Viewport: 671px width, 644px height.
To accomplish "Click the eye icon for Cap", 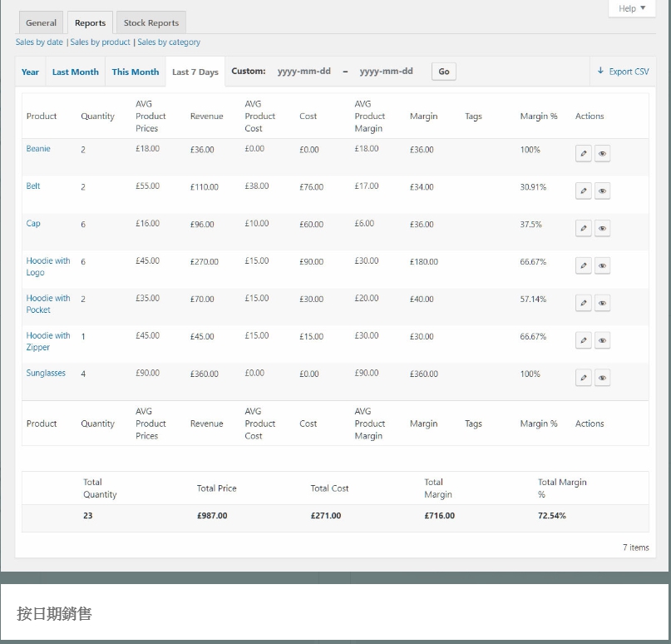I will point(603,229).
